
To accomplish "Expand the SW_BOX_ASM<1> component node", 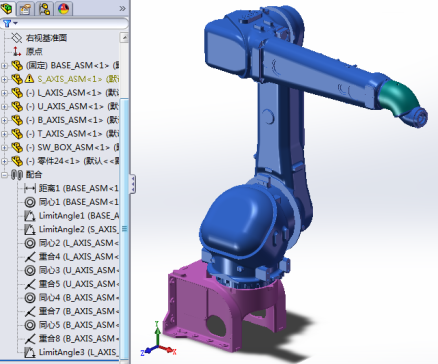I will pos(4,147).
